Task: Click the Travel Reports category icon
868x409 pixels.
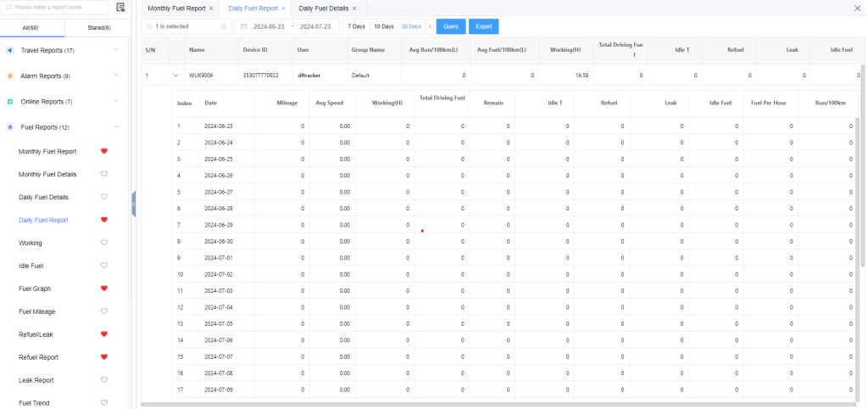Action: pyautogui.click(x=10, y=51)
